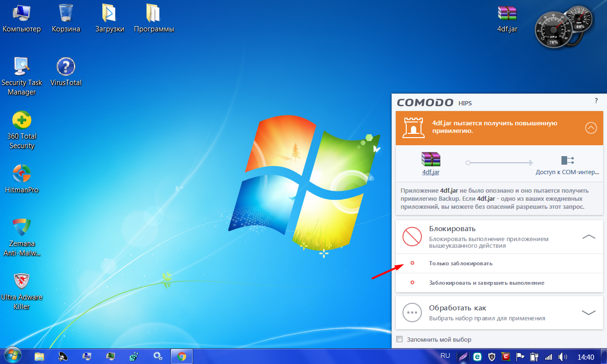Click the Comodo tray icon in taskbar

point(506,356)
